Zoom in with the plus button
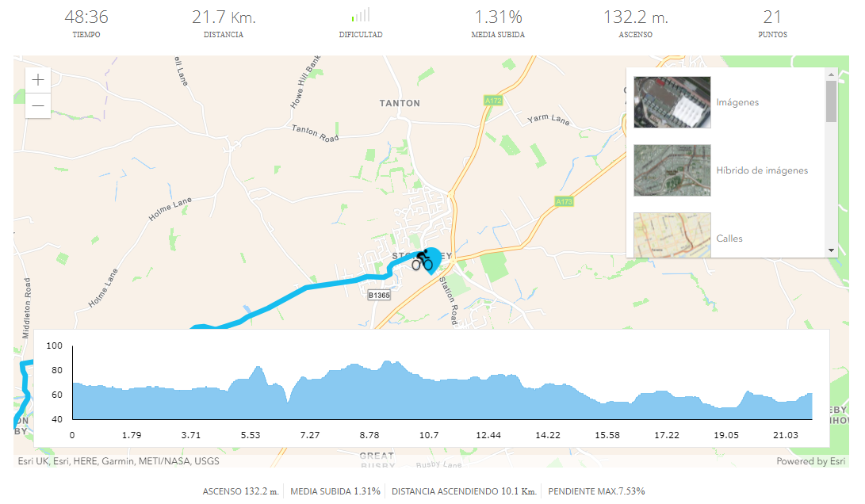This screenshot has width=865, height=504. [x=38, y=80]
